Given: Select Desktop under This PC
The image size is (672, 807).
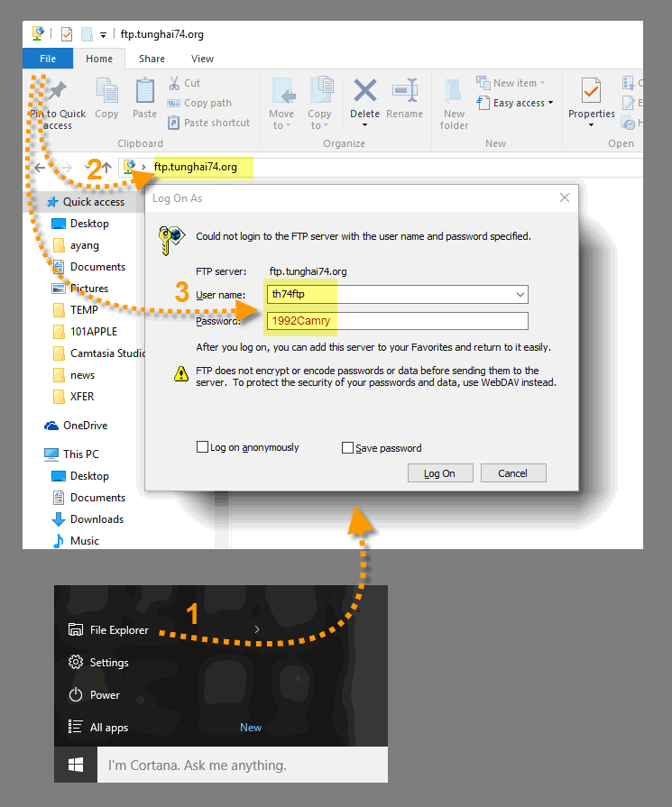Looking at the screenshot, I should [x=81, y=475].
